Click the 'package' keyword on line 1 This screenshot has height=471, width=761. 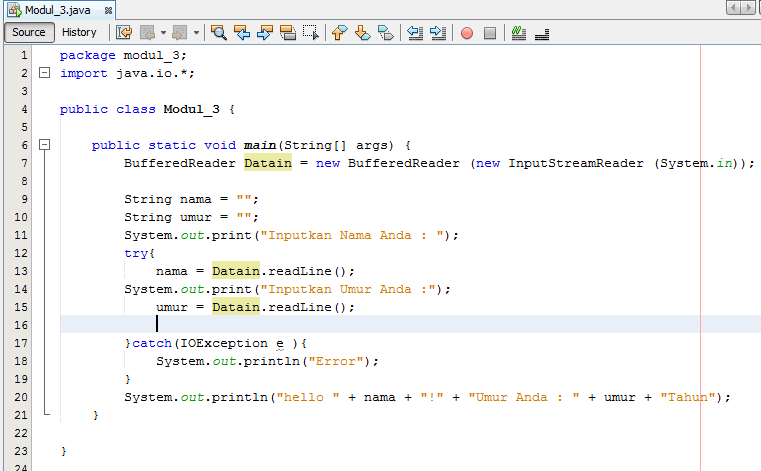click(87, 55)
